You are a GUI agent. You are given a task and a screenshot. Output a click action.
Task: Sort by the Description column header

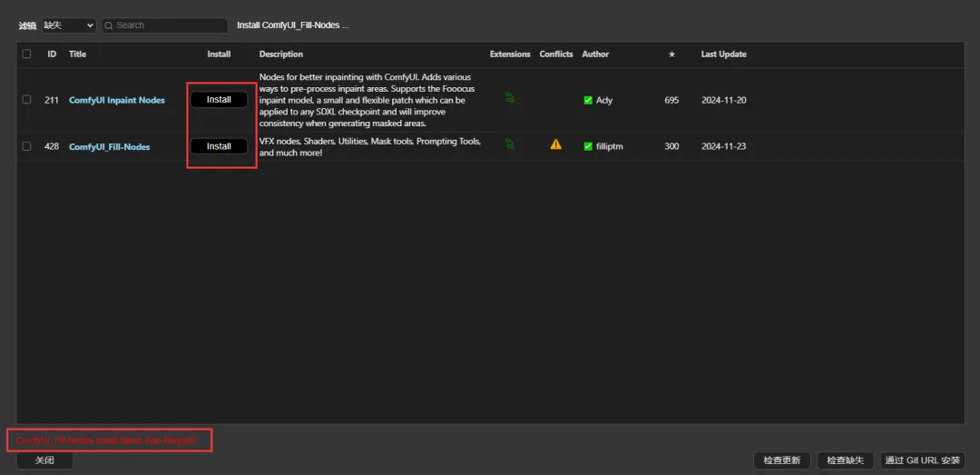point(281,54)
